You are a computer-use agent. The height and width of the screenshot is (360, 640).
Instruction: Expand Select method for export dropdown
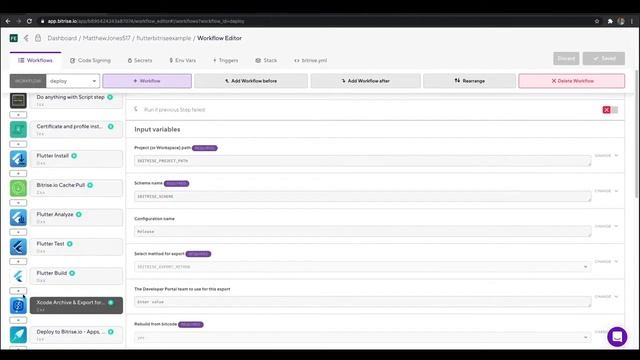(362, 267)
